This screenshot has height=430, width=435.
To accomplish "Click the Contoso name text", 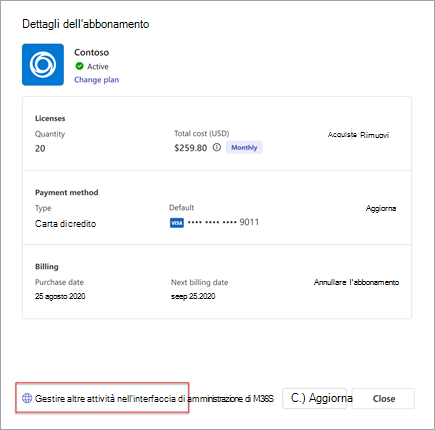I will tap(92, 52).
